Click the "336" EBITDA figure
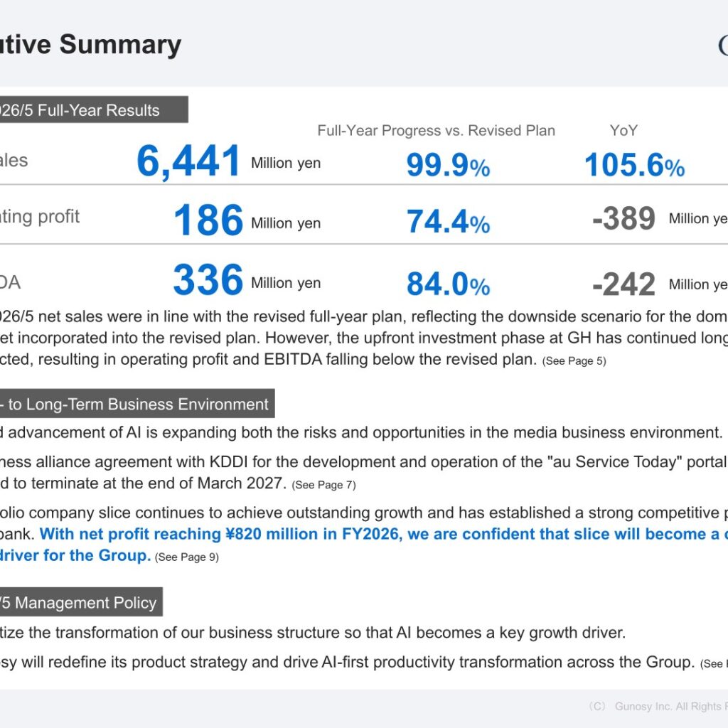This screenshot has height=728, width=728. [x=208, y=279]
